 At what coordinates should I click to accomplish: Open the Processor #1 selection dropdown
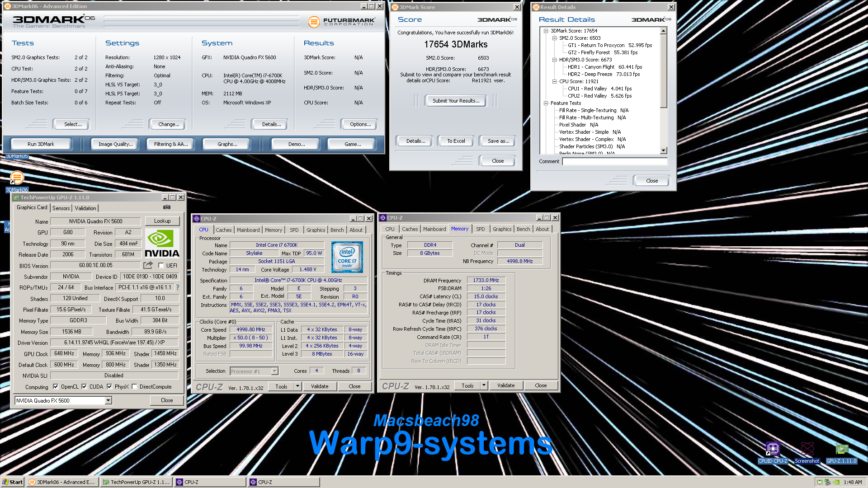pos(274,371)
